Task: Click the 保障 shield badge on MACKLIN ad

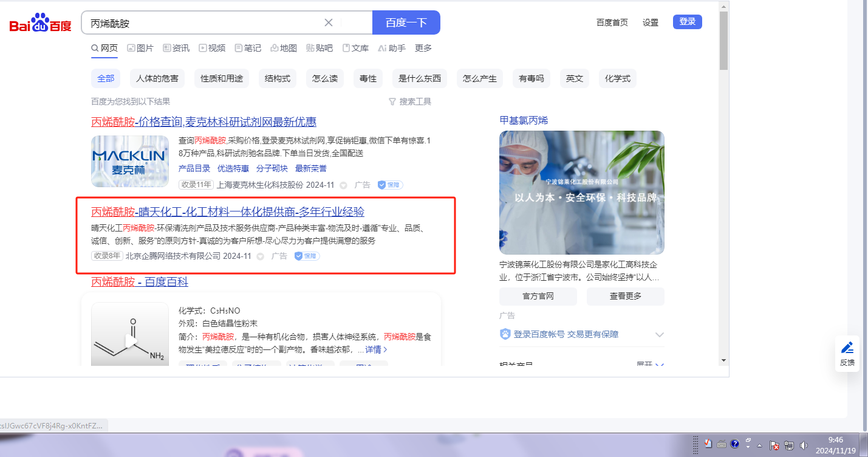Action: click(390, 185)
